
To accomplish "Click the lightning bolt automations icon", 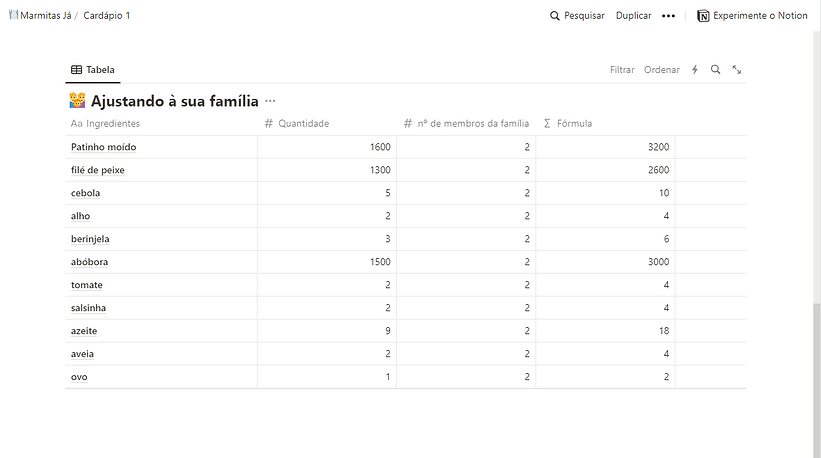I will [x=695, y=70].
